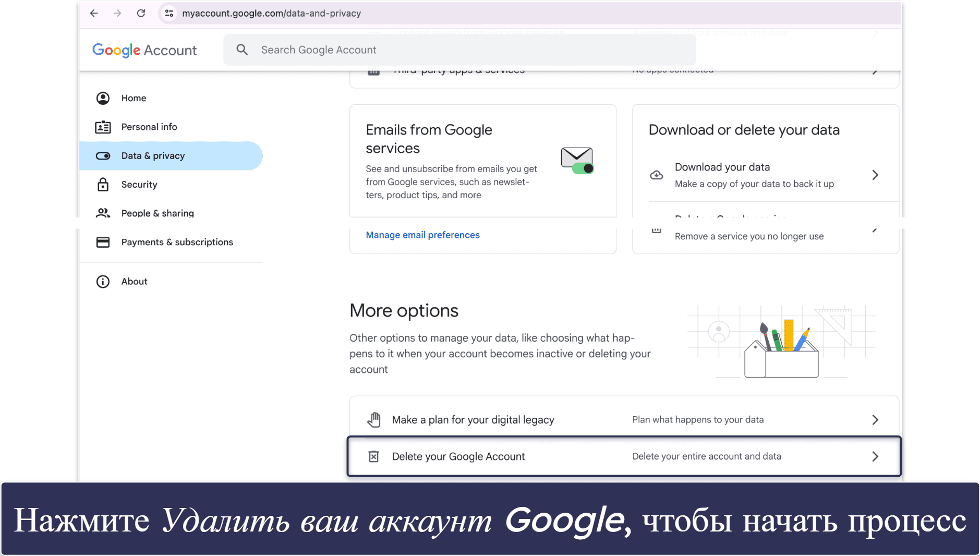Image resolution: width=980 pixels, height=556 pixels.
Task: Click the envelope toggle illustration
Action: (x=577, y=161)
